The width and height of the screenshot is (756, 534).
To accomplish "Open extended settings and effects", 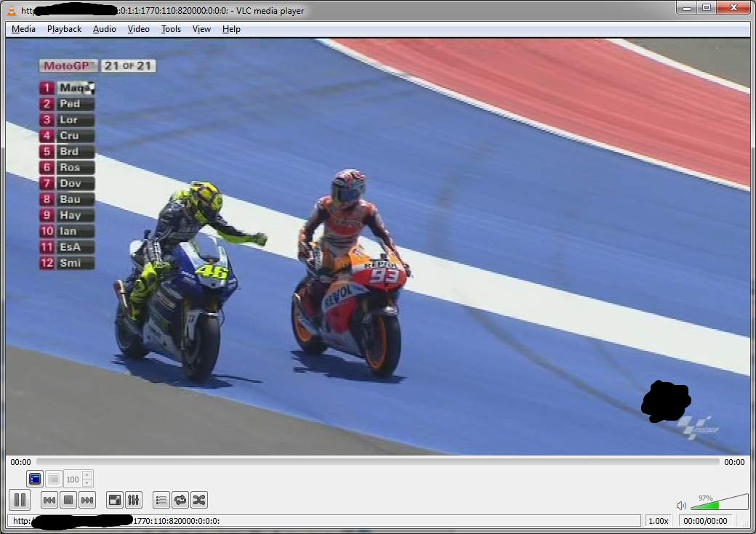I will [x=134, y=501].
